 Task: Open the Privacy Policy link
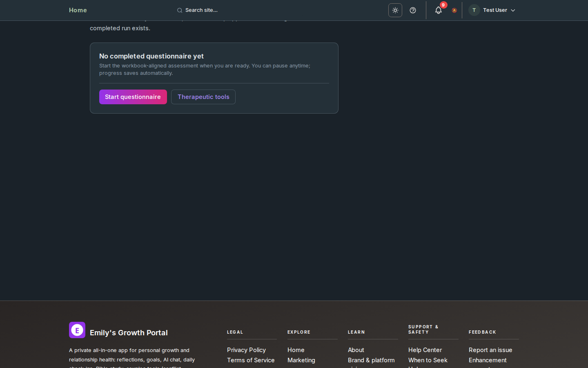click(x=246, y=350)
